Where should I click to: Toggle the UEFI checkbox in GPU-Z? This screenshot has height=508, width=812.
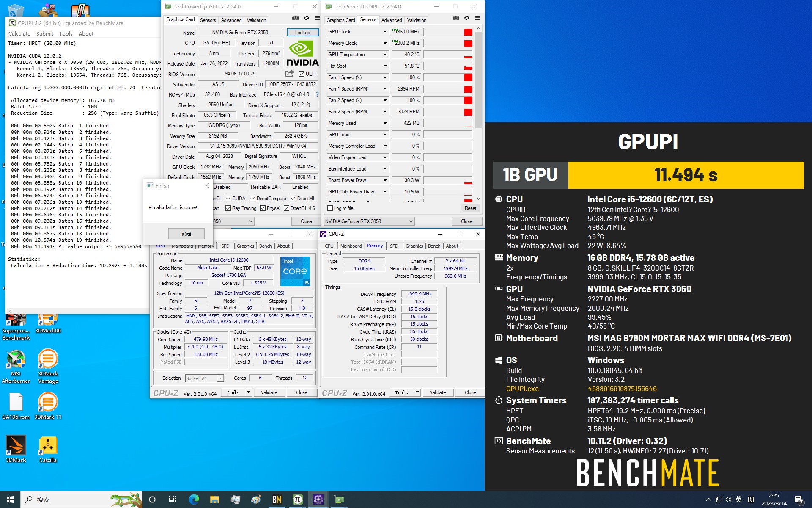(x=302, y=74)
